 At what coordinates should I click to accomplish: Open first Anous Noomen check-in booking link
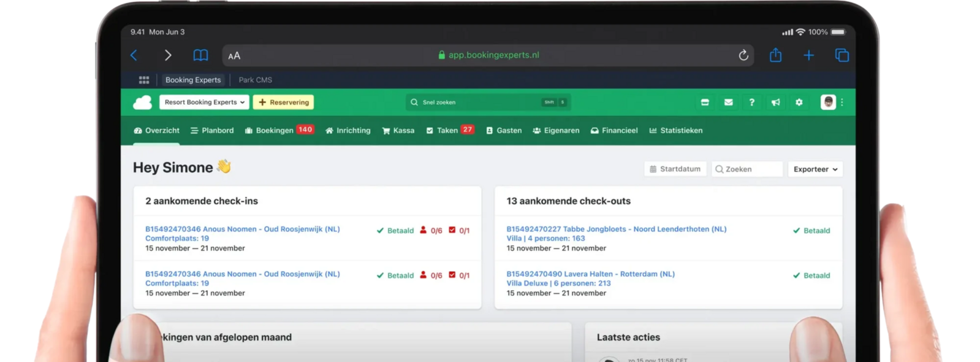[x=243, y=229]
